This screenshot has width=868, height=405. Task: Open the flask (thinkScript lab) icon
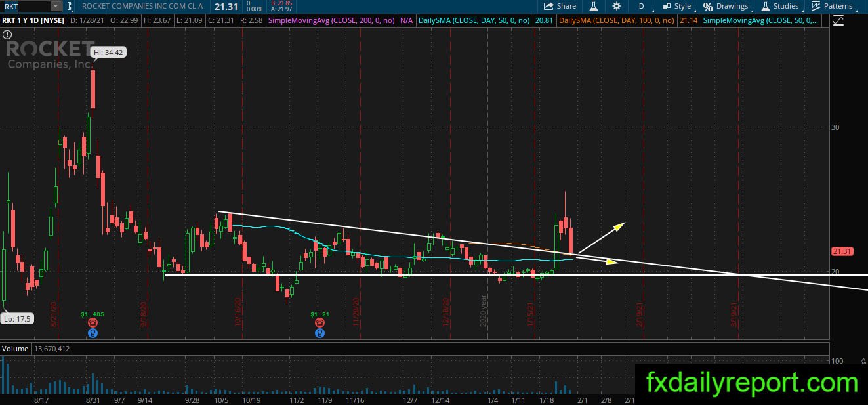pyautogui.click(x=593, y=6)
